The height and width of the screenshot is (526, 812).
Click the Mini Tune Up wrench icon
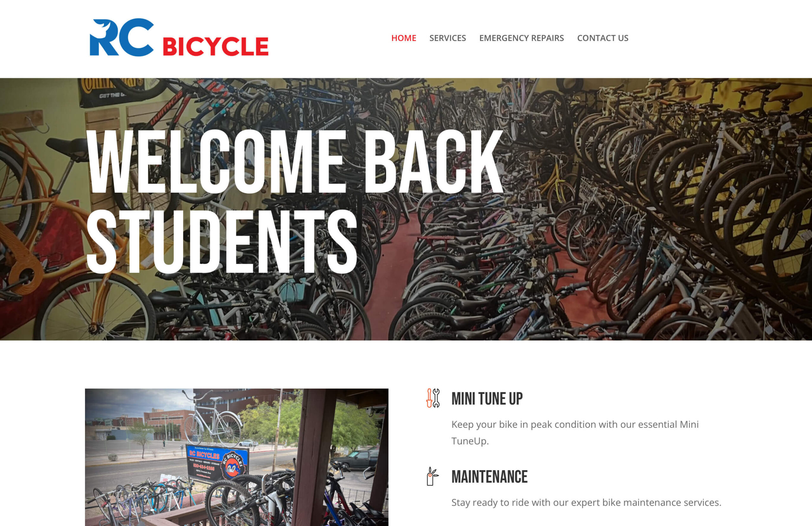[433, 398]
